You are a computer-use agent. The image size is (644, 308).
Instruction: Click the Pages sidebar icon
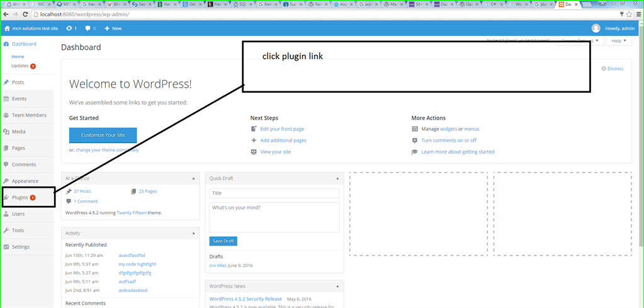coord(6,148)
